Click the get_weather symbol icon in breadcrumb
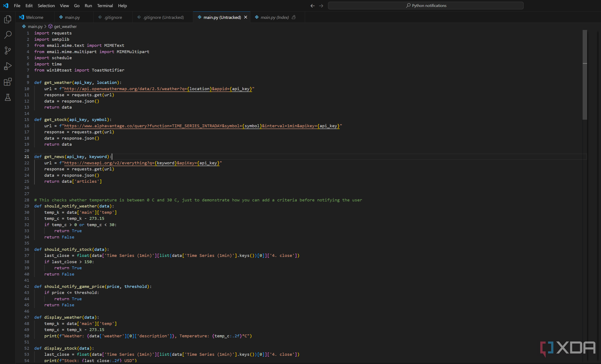The image size is (601, 364). [x=50, y=26]
